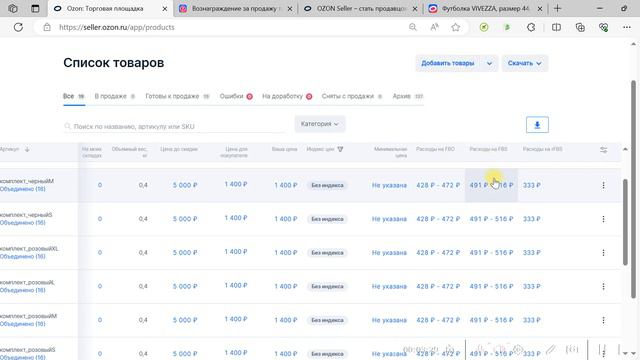Switch to В продаже tab
The image size is (640, 360).
pyautogui.click(x=115, y=96)
